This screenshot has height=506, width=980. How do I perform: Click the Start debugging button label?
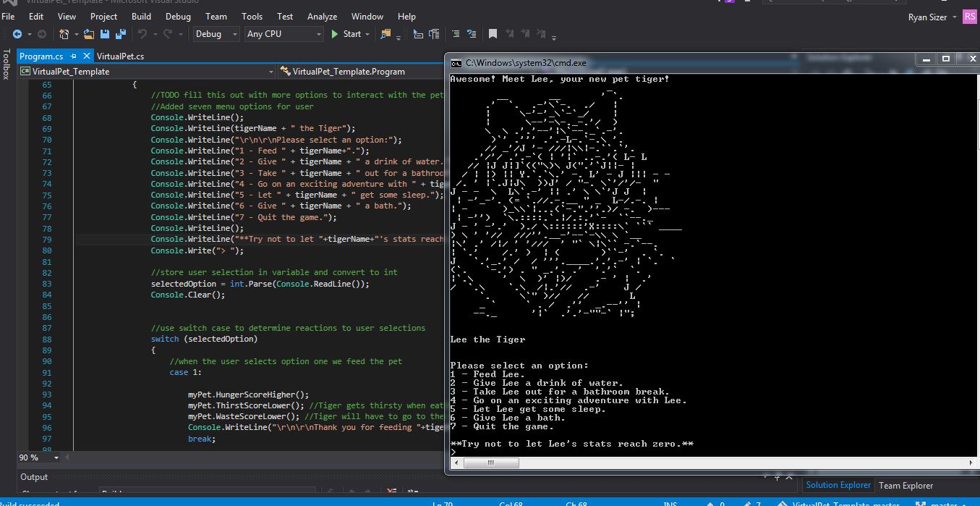(352, 34)
